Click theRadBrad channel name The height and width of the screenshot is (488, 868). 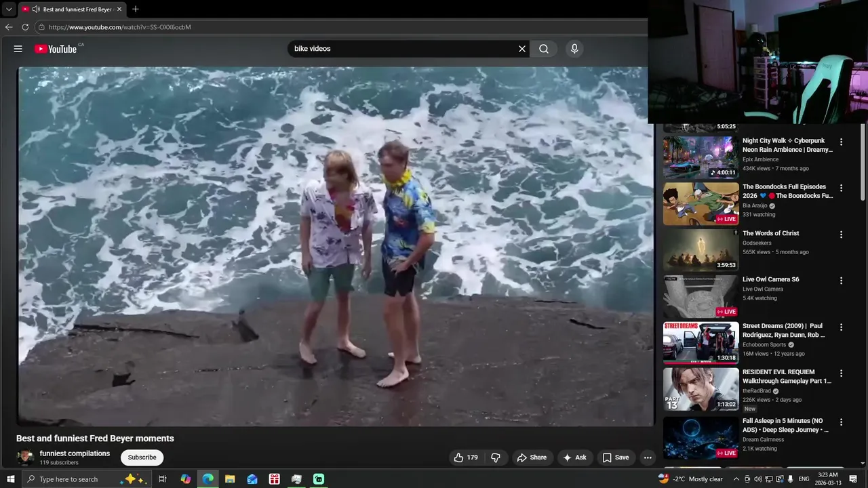[756, 391]
